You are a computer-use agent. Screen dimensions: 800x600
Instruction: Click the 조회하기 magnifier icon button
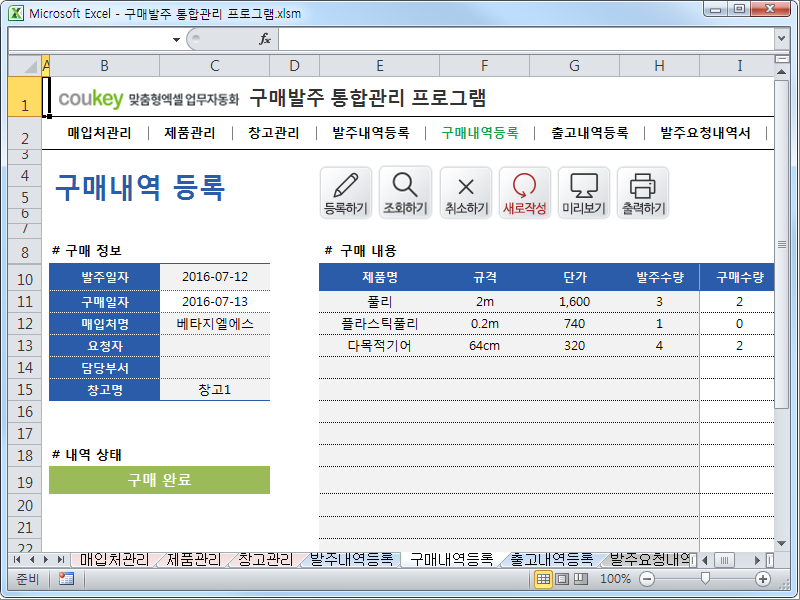pyautogui.click(x=405, y=193)
